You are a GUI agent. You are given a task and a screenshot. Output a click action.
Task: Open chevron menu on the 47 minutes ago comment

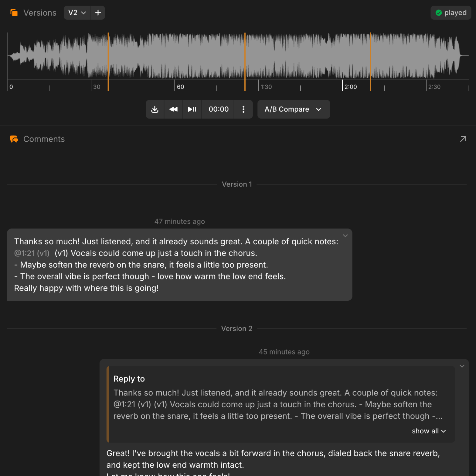[x=345, y=236]
